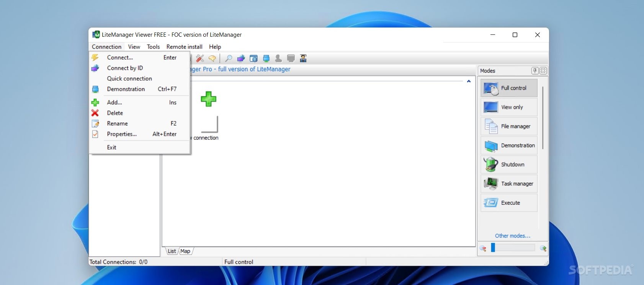Screen dimensions: 644x285
Task: Select Full control mode
Action: click(509, 88)
